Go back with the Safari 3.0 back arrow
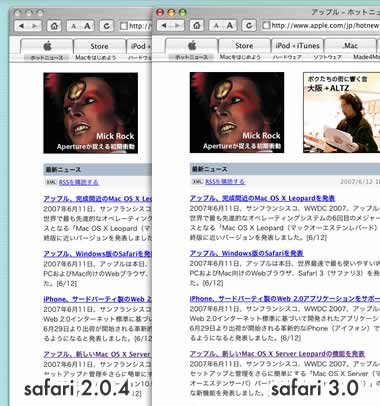This screenshot has width=380, height=406. tap(164, 25)
